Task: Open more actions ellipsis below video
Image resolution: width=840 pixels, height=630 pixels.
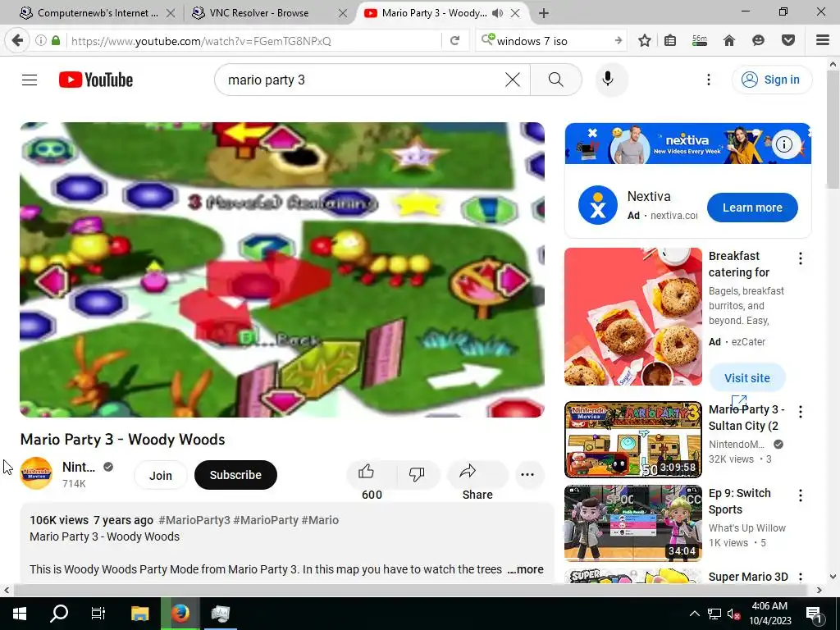Action: (x=527, y=475)
